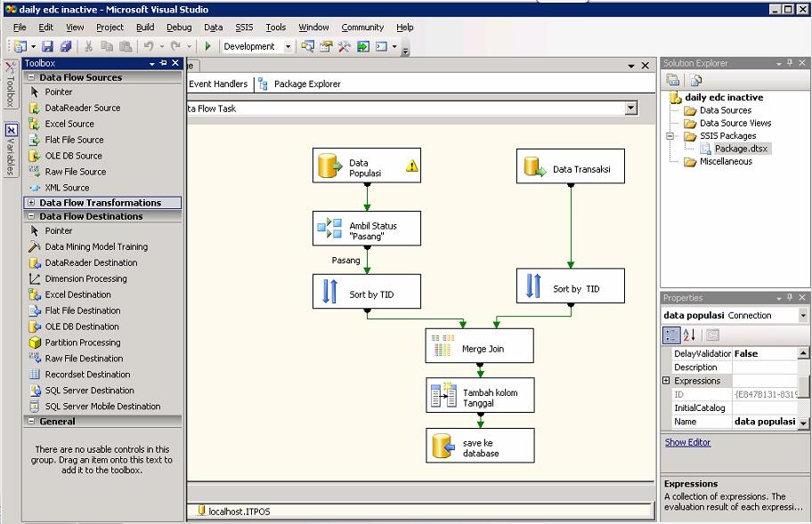Click the Sort by TID component under Data Transaksi

click(570, 287)
